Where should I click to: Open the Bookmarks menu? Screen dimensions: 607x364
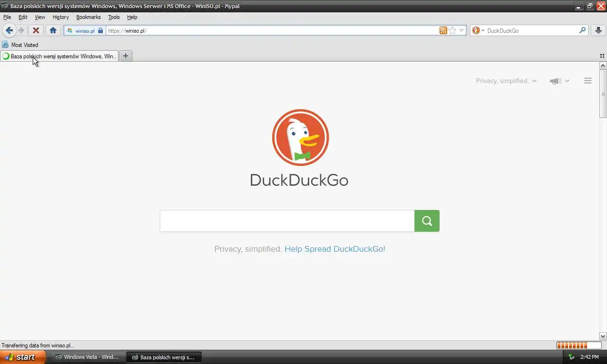pos(88,17)
